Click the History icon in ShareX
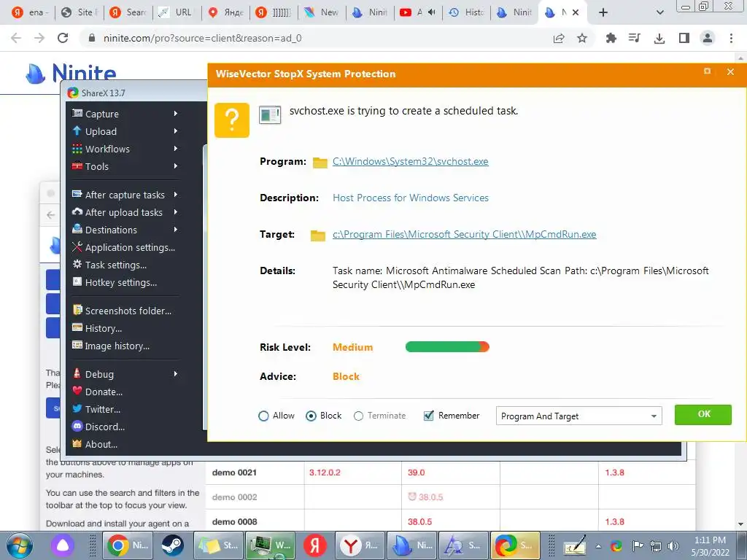 point(77,327)
